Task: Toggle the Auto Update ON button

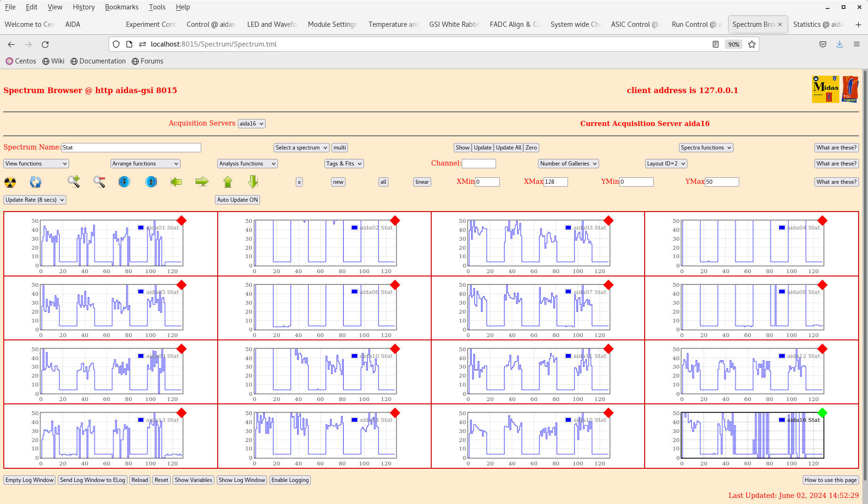Action: click(237, 200)
